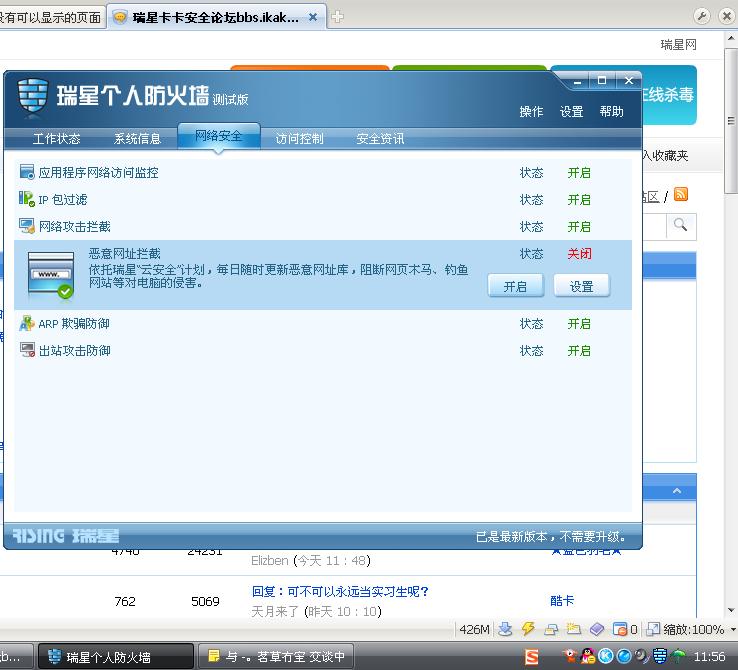This screenshot has width=738, height=670.
Task: Click the browser's round close icon
Action: coord(727,16)
